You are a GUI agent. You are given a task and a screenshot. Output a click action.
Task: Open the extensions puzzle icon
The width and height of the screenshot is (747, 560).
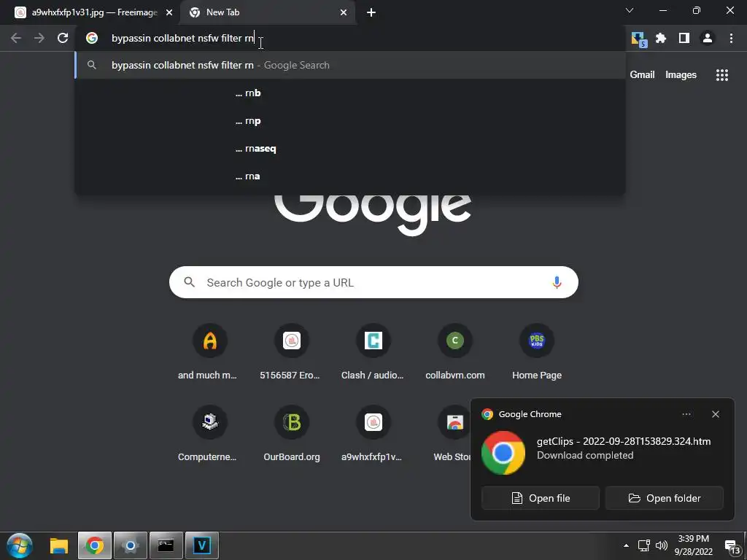pos(661,38)
